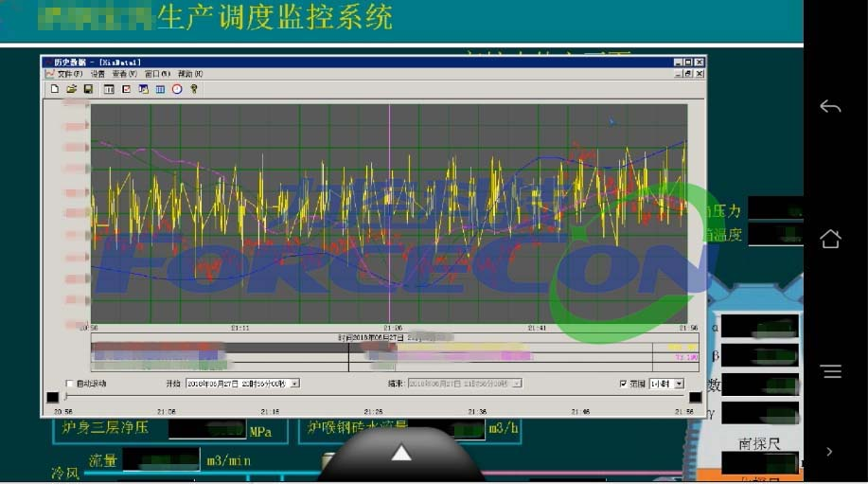Open the 窗口(W) menu

(x=157, y=74)
